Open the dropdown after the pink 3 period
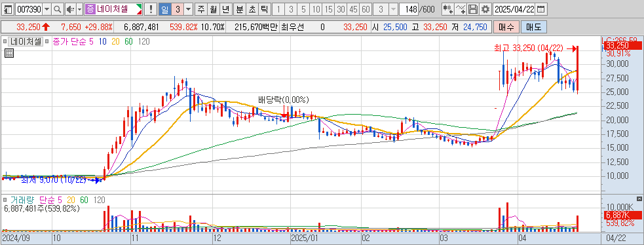The width and height of the screenshot is (644, 245). [188, 9]
